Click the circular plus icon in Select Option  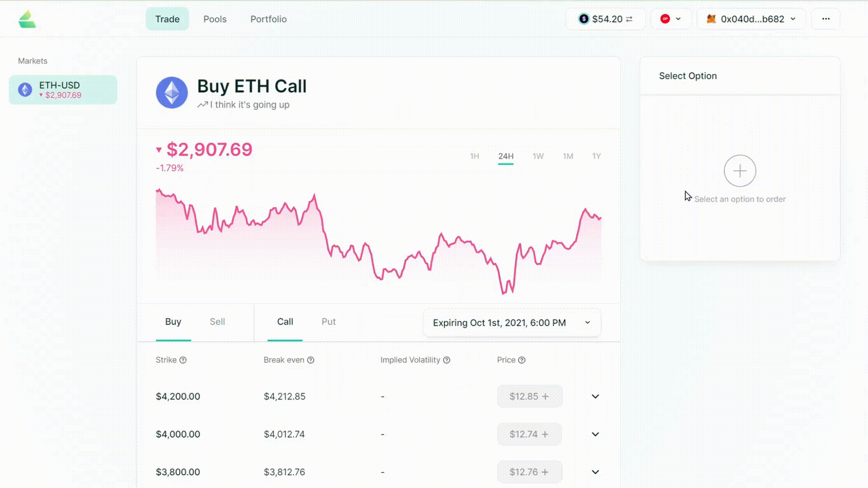740,171
